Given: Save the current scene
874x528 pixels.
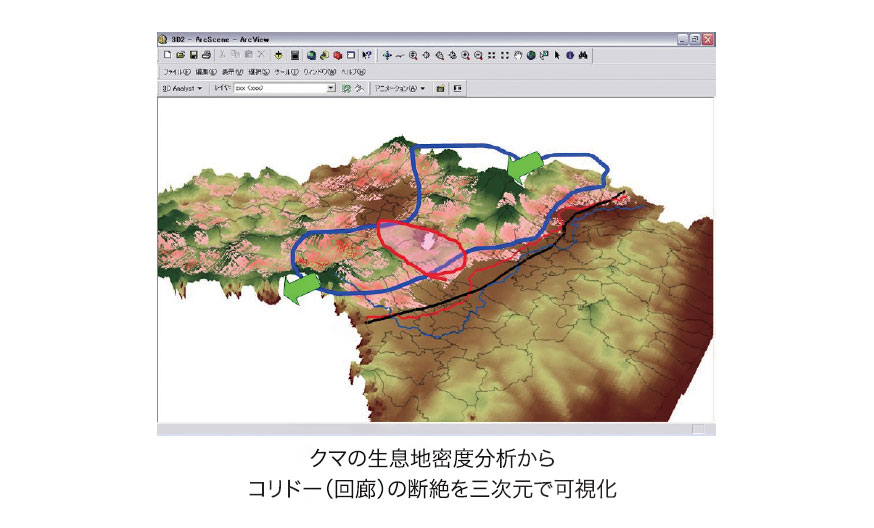Looking at the screenshot, I should coord(193,55).
